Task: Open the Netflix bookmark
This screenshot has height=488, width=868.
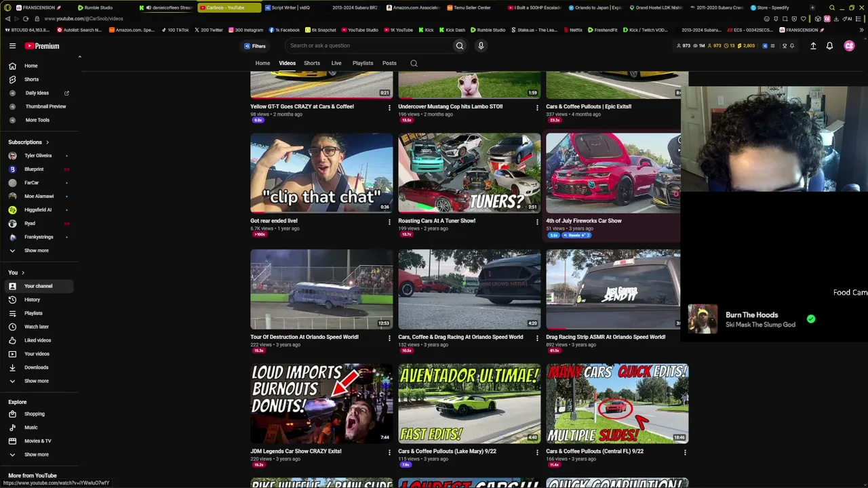Action: 573,30
